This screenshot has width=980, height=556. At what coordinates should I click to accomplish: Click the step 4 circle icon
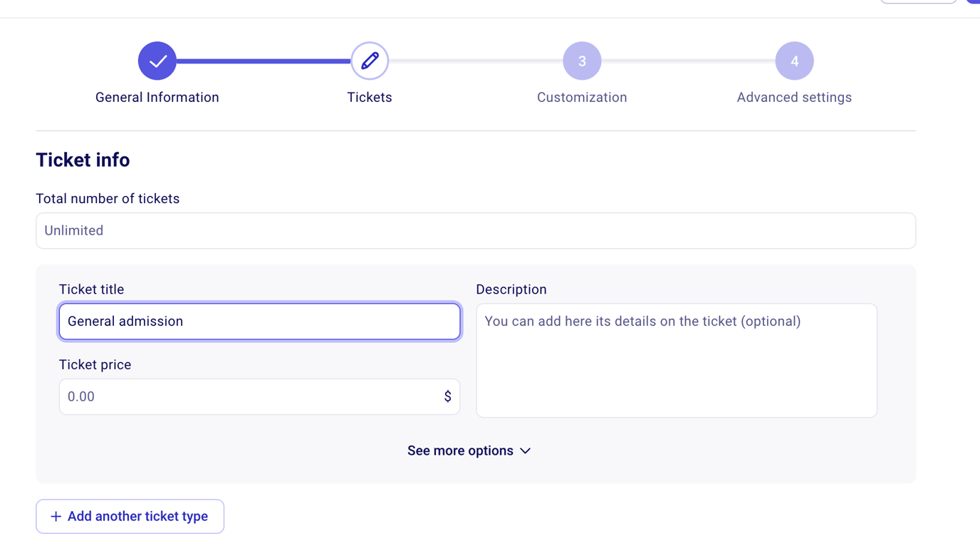[794, 61]
